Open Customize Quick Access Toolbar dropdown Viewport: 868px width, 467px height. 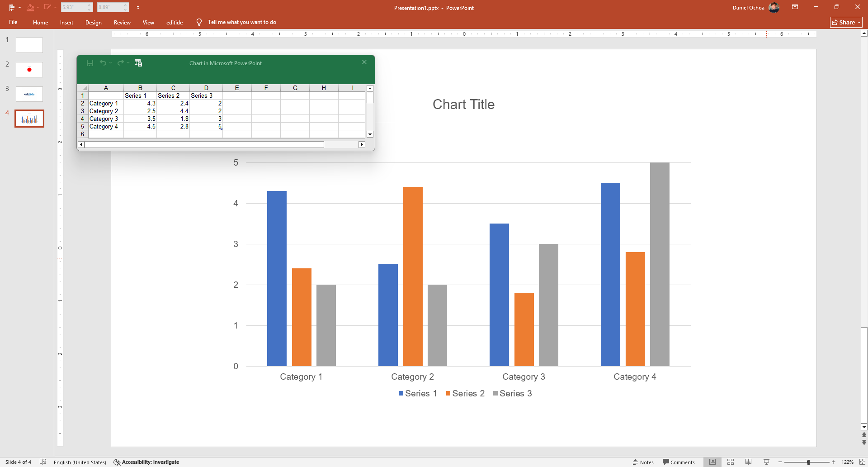[138, 8]
